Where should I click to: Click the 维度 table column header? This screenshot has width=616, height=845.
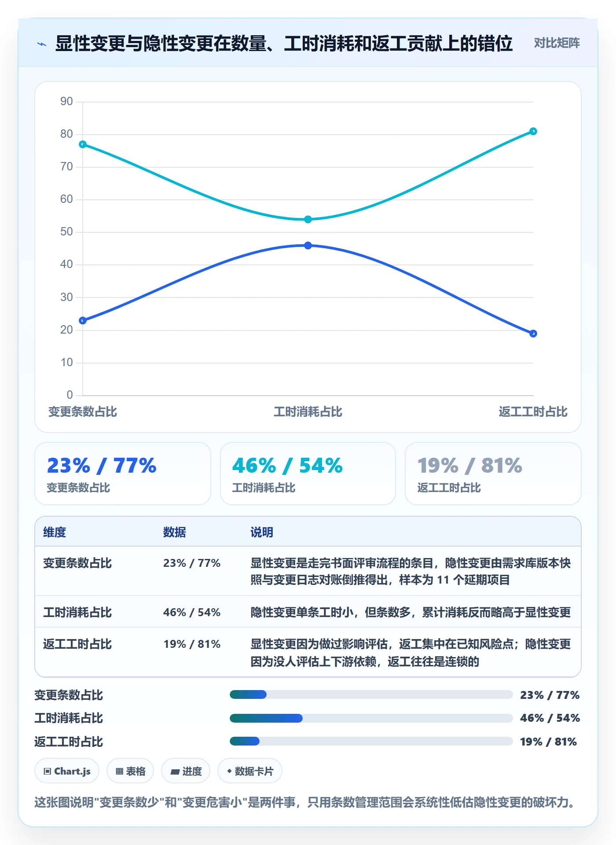point(55,532)
